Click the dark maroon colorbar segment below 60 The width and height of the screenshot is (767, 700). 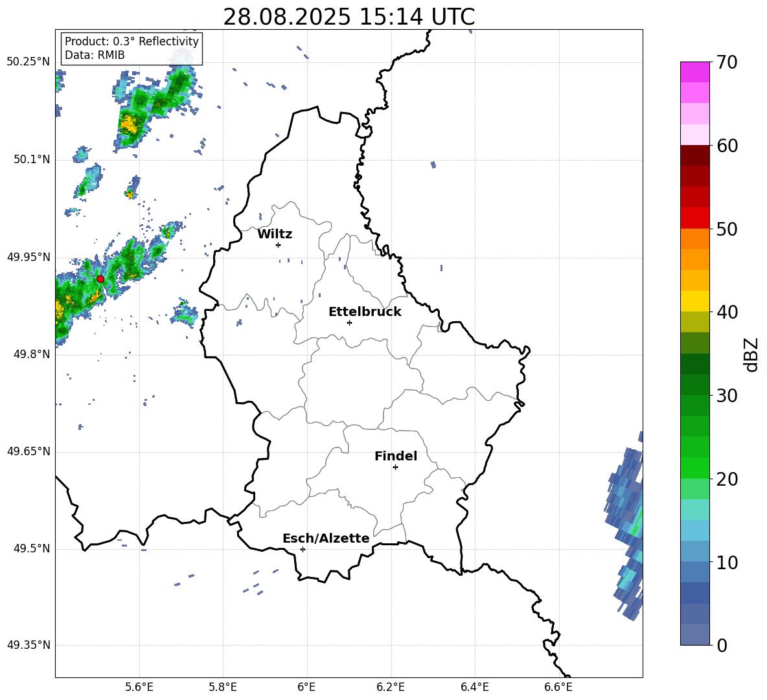coord(694,155)
